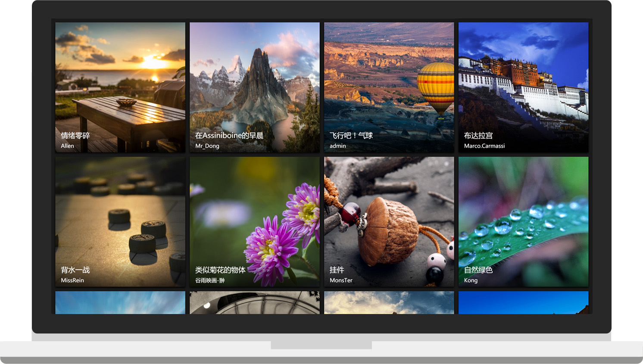The width and height of the screenshot is (643, 364).
Task: Click the title "挂件"
Action: [337, 270]
